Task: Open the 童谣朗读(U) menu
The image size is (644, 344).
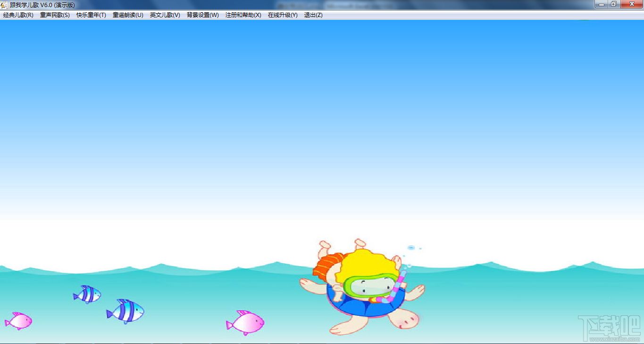Action: [128, 15]
